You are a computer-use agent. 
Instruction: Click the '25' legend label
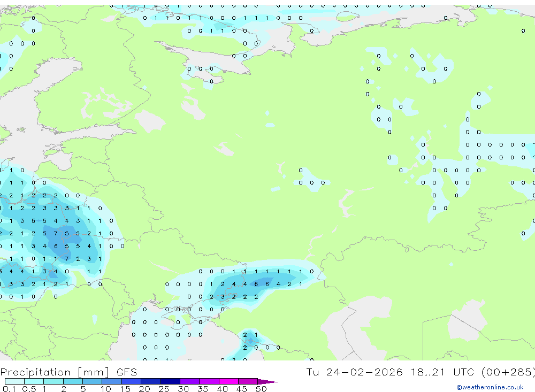click(164, 389)
